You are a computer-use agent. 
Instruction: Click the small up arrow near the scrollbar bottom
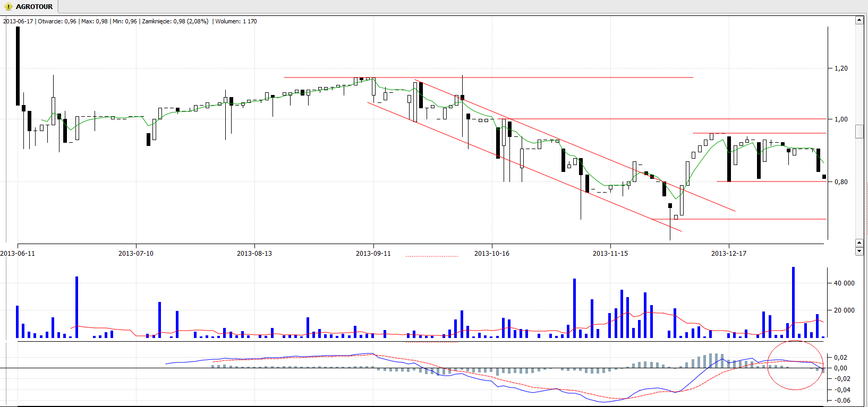pyautogui.click(x=859, y=243)
